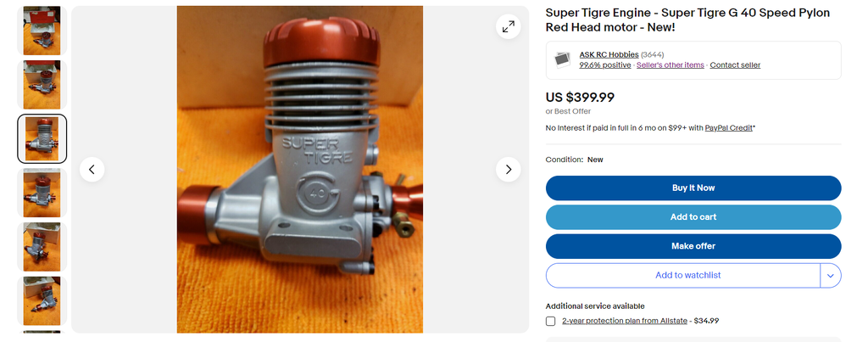Image resolution: width=868 pixels, height=342 pixels.
Task: Click the Make offer button
Action: [693, 246]
